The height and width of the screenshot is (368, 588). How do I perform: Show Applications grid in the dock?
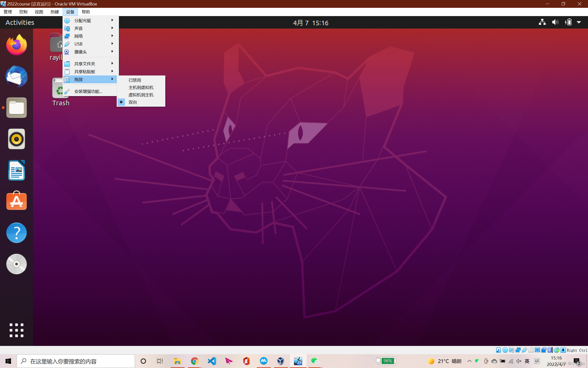[17, 330]
